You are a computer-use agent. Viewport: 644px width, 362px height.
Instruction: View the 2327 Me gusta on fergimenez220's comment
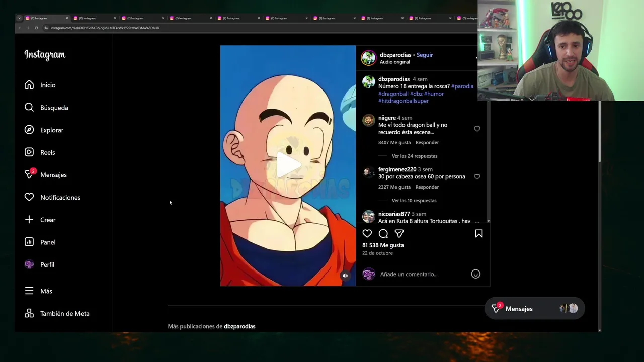pyautogui.click(x=394, y=187)
